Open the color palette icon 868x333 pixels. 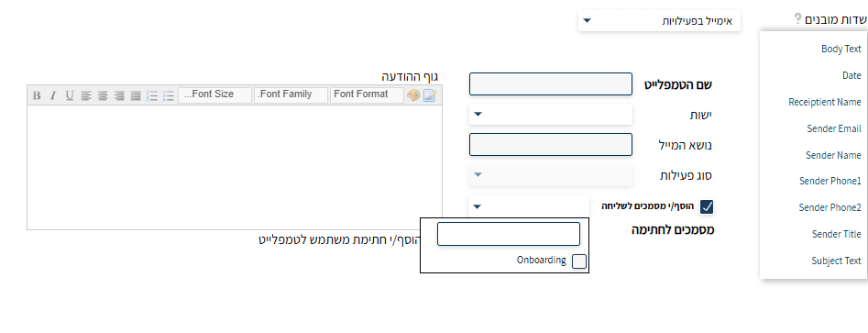coord(413,95)
